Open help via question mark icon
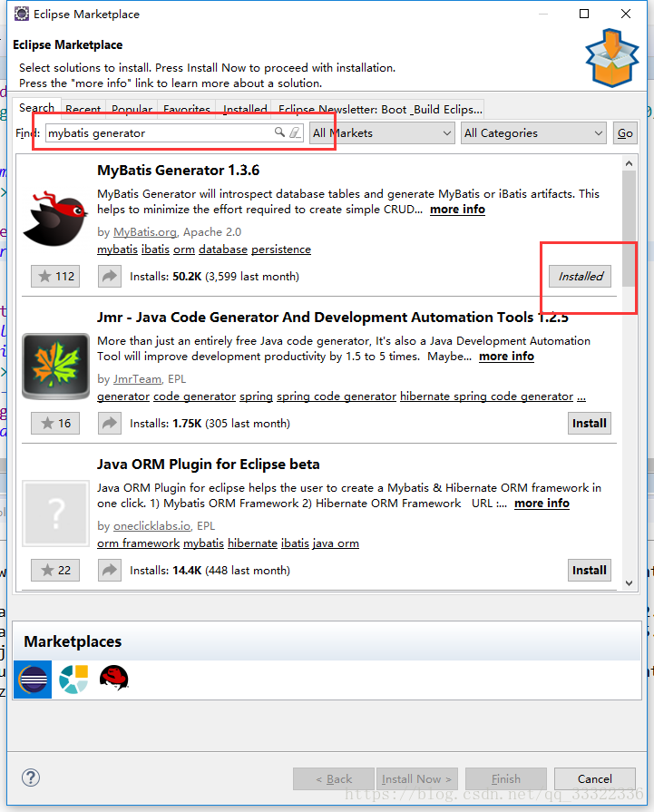 31,778
